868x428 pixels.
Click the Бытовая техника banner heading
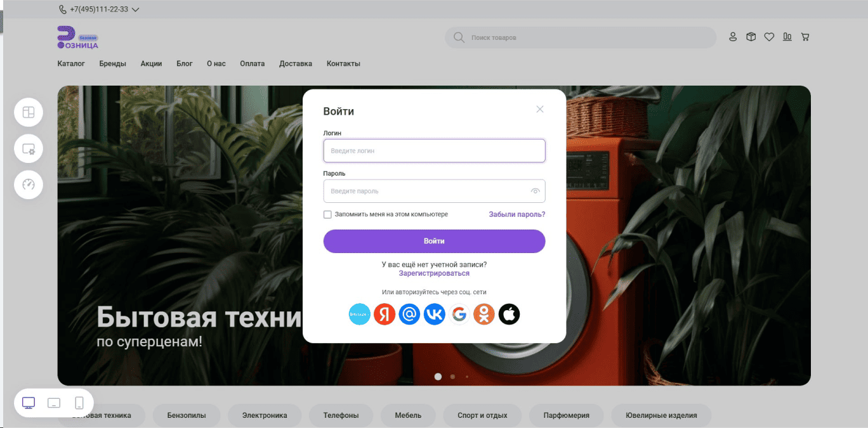(199, 317)
